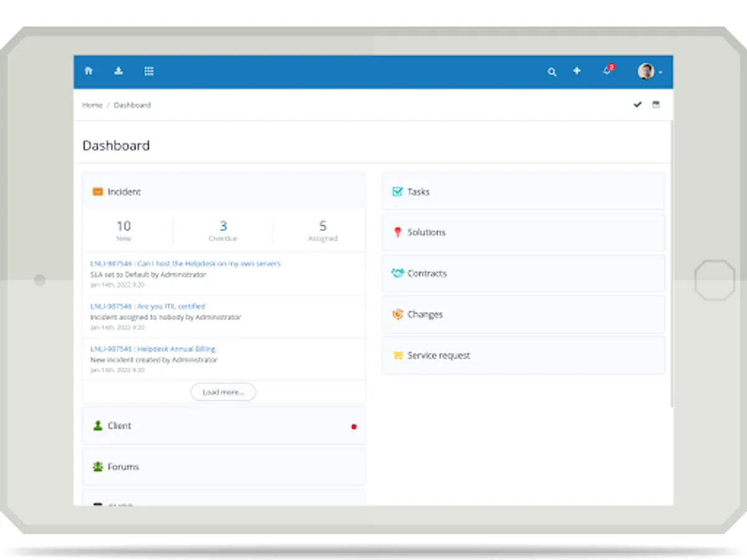Go to the Home icon in top bar
This screenshot has width=747, height=560.
tap(88, 72)
